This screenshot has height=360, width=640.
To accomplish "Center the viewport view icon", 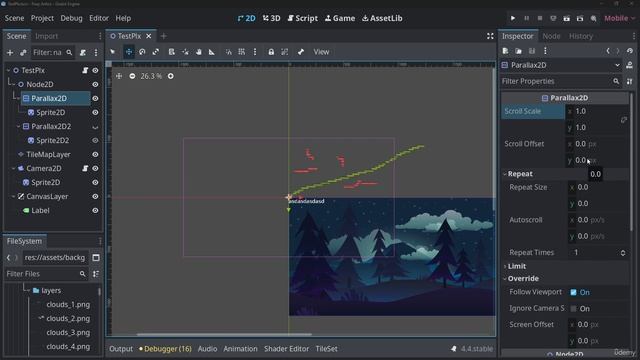I will click(x=119, y=76).
